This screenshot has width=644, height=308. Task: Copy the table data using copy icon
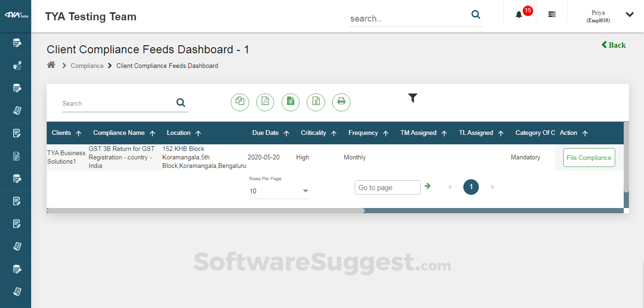point(240,102)
